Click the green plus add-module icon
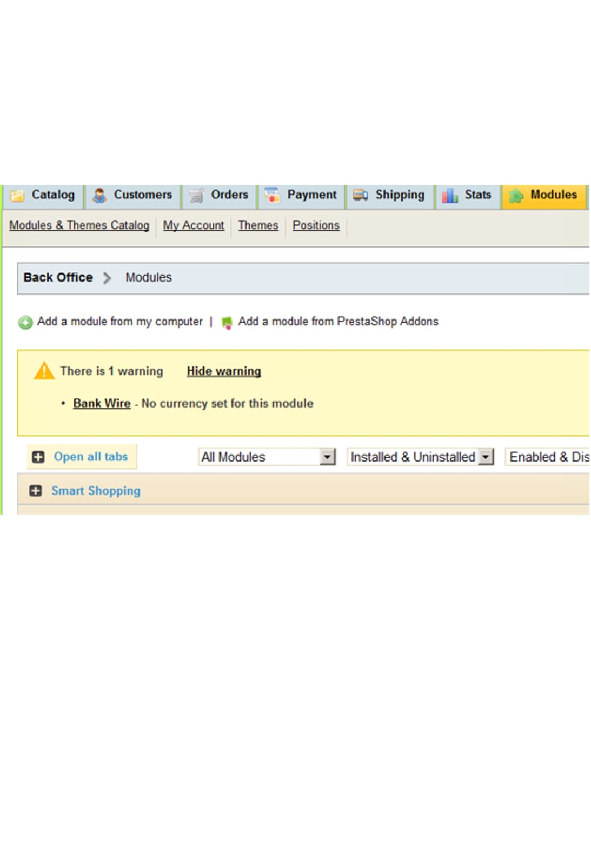 click(25, 323)
